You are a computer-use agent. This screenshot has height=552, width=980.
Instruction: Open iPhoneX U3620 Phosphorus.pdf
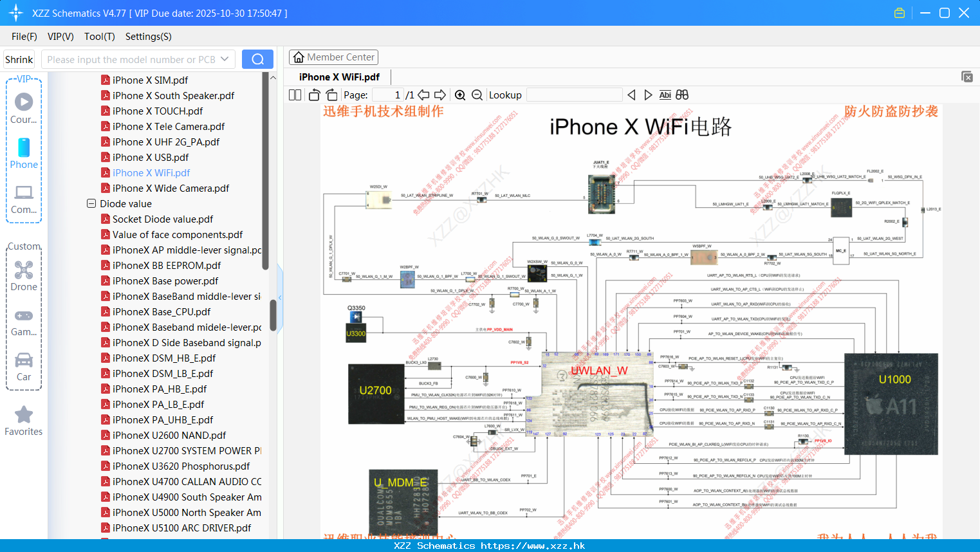coord(181,466)
